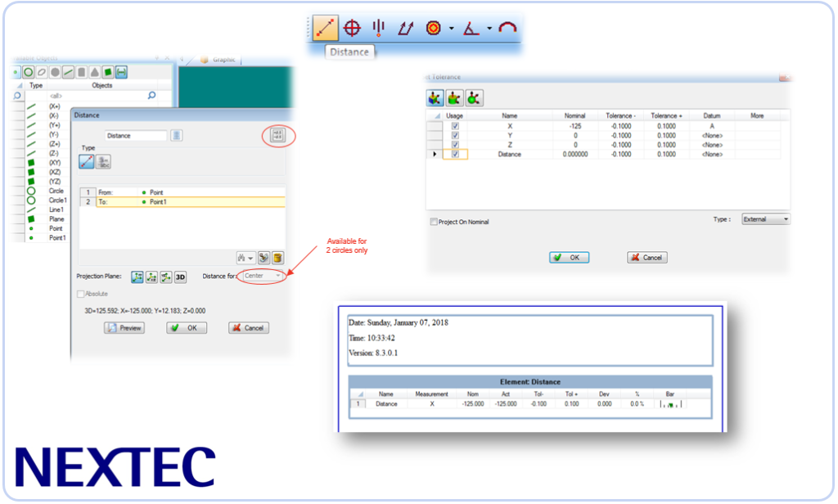Open the Distance for Center dropdown
This screenshot has width=838, height=504.
click(x=263, y=276)
